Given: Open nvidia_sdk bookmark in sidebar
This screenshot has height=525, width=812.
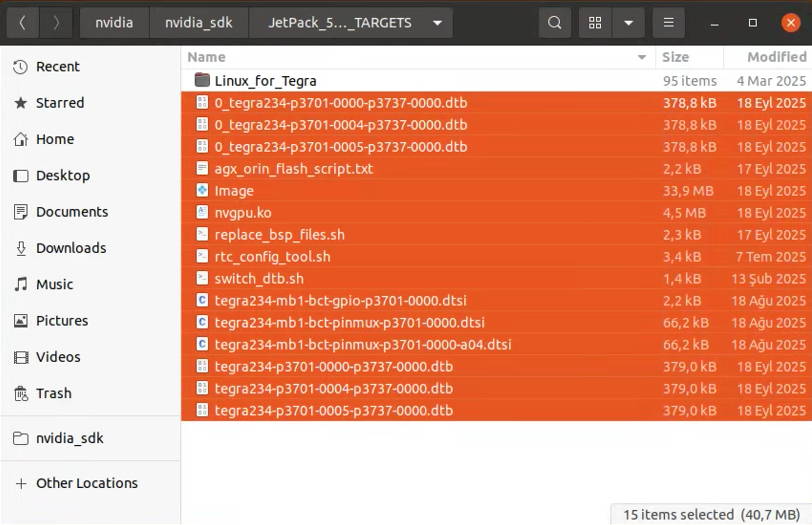Looking at the screenshot, I should coord(91,438).
